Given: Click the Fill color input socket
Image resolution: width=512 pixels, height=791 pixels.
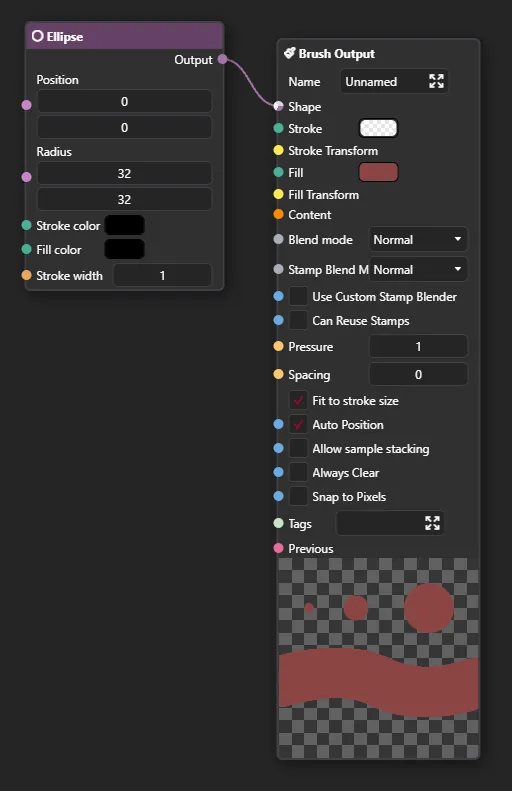Looking at the screenshot, I should (27, 249).
